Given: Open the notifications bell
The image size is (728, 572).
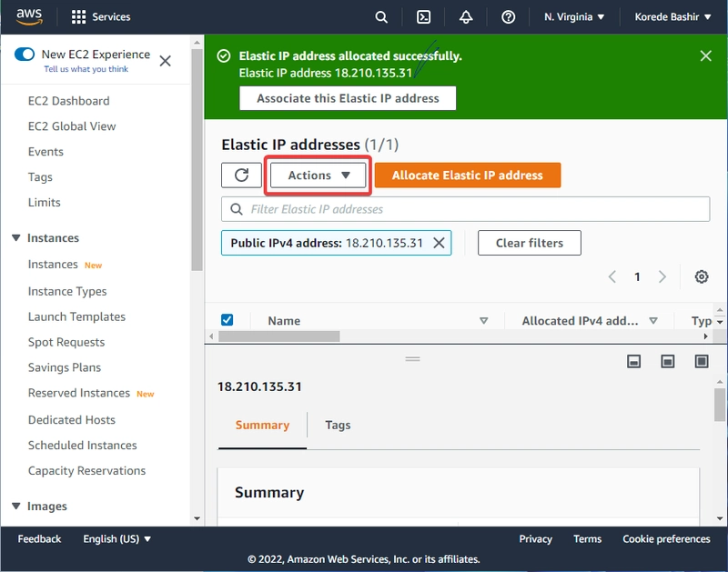Looking at the screenshot, I should click(x=466, y=17).
